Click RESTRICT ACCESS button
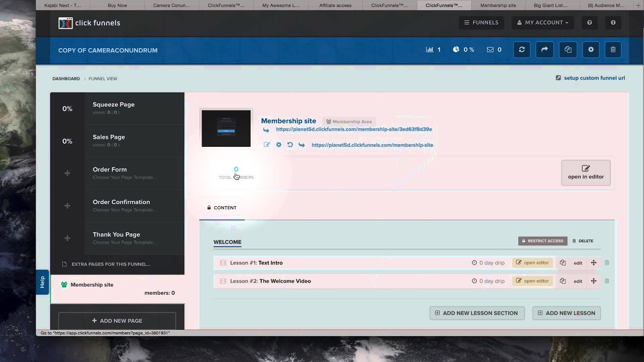The height and width of the screenshot is (362, 644). point(543,241)
